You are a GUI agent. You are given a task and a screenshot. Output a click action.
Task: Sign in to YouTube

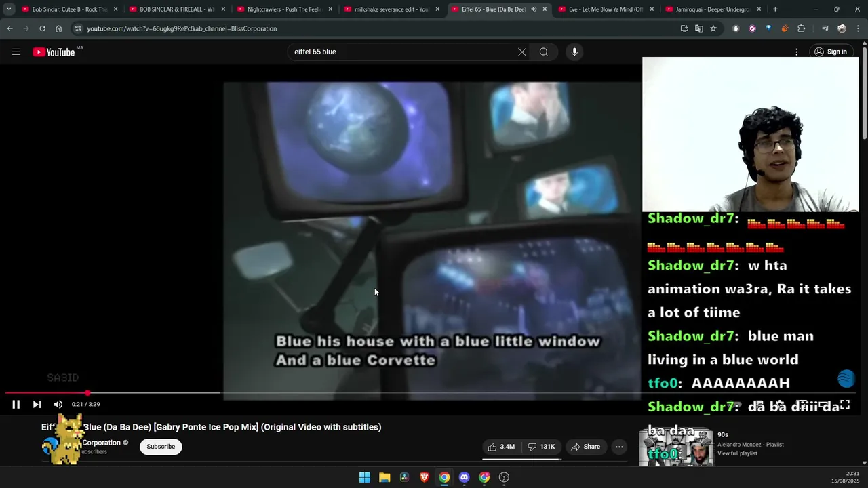831,52
